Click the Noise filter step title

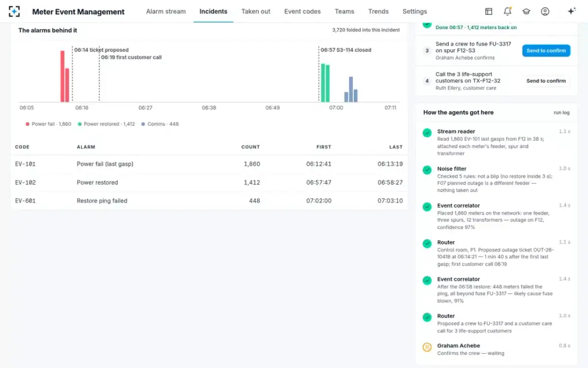452,169
